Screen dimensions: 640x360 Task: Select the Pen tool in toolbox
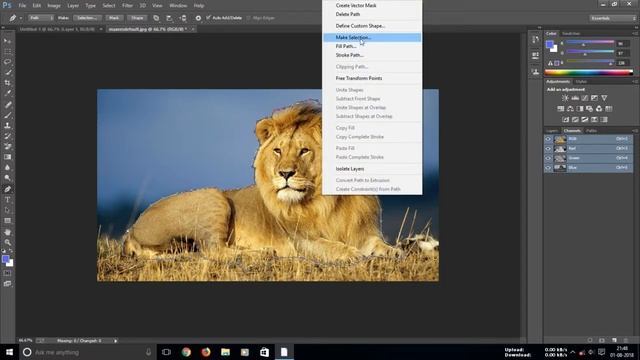[x=7, y=189]
